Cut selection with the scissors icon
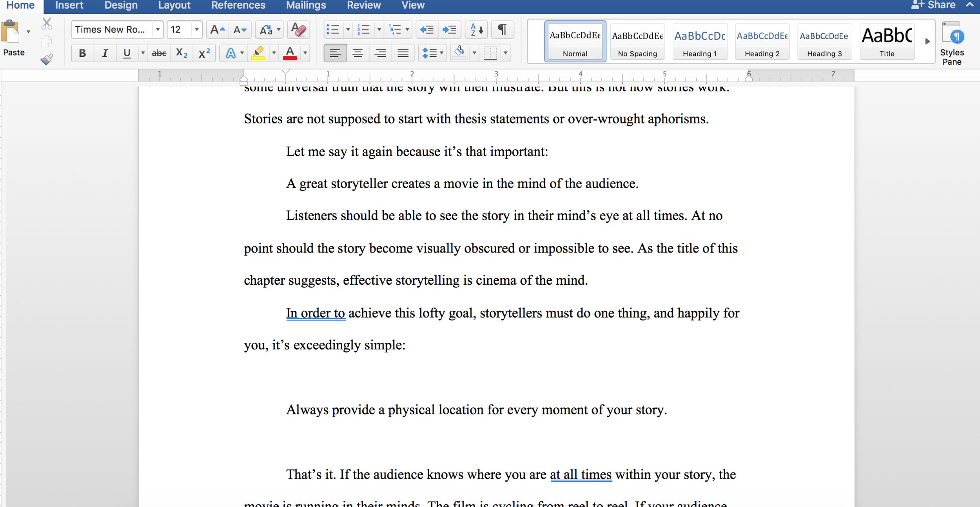980x507 pixels. [47, 24]
